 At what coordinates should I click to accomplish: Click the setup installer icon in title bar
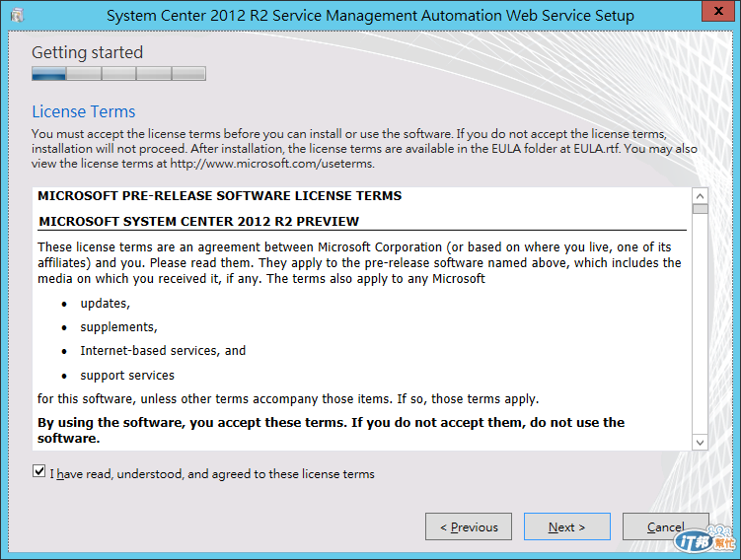pyautogui.click(x=18, y=15)
